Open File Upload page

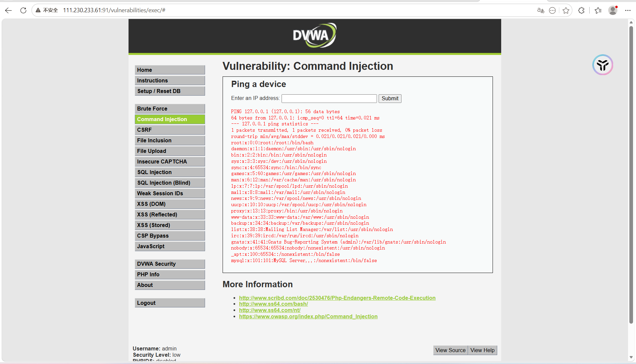pyautogui.click(x=170, y=151)
